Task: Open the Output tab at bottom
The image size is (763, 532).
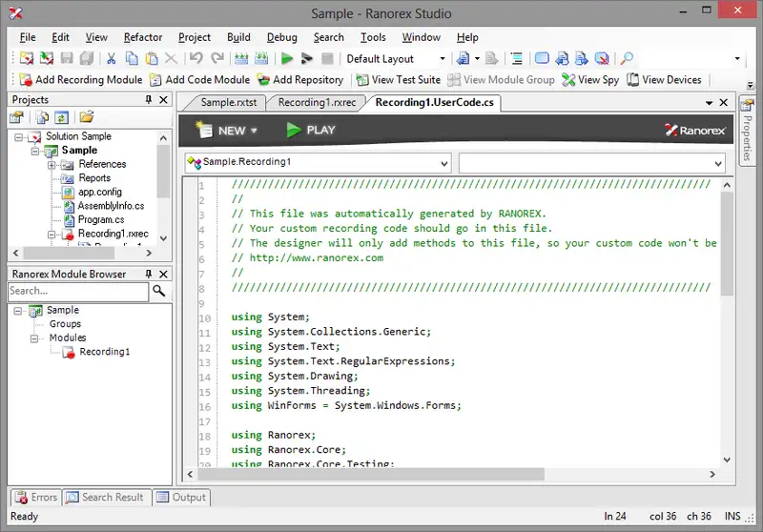Action: tap(181, 497)
